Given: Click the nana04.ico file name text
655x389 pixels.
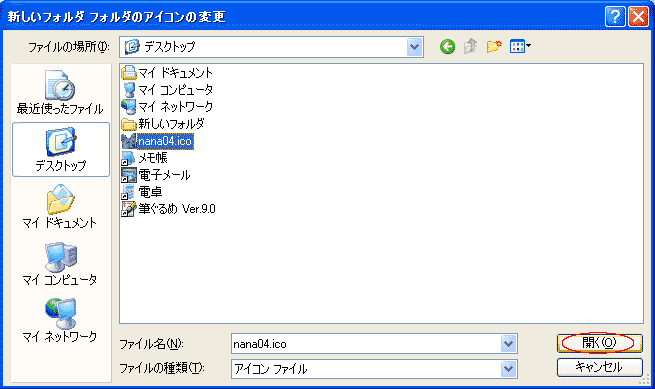Looking at the screenshot, I should point(165,141).
